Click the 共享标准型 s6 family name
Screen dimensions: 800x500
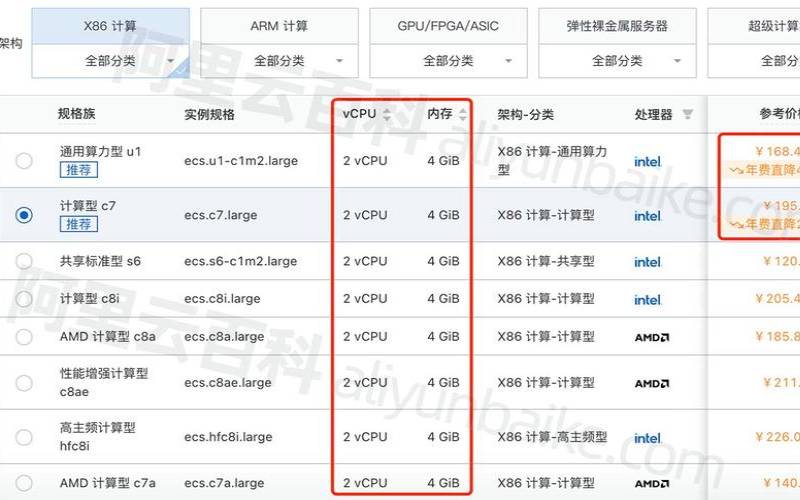click(x=100, y=261)
